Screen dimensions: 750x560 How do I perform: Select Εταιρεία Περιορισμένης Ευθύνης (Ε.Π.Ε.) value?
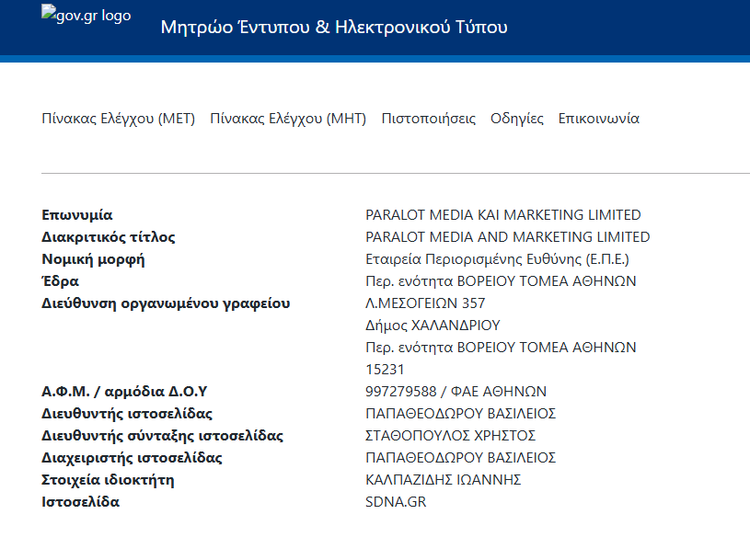point(497,259)
